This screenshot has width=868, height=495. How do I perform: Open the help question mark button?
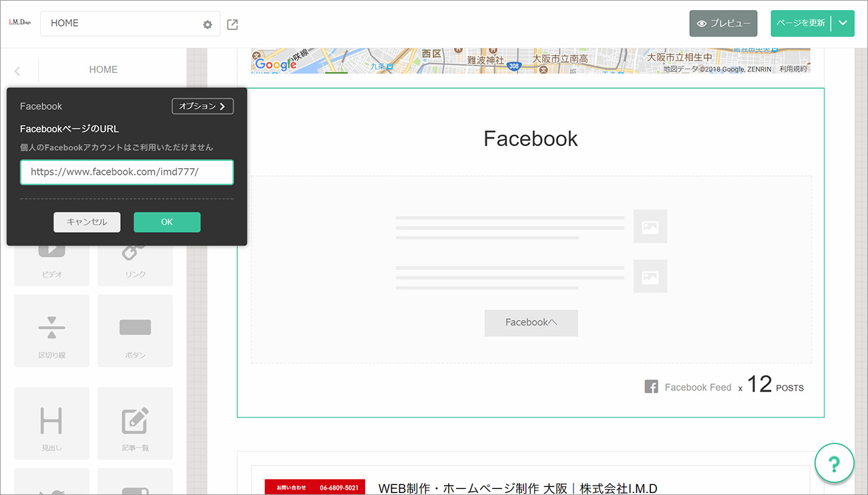tap(835, 463)
